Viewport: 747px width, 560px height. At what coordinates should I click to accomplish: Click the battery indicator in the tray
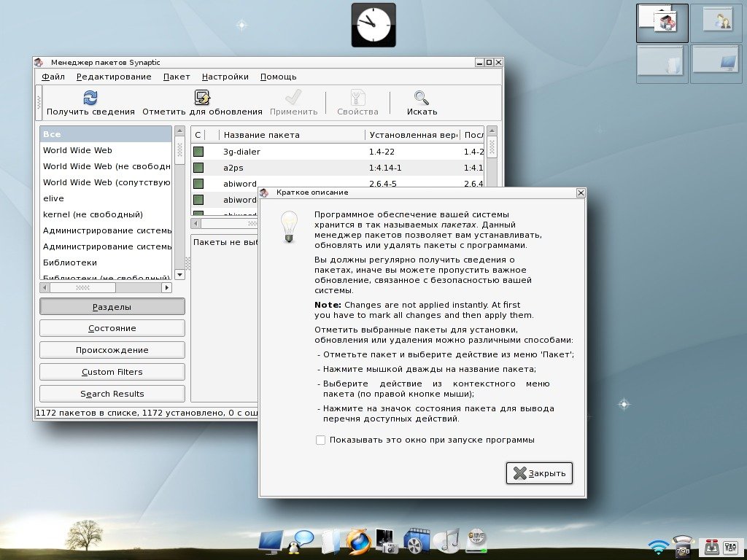click(x=683, y=545)
